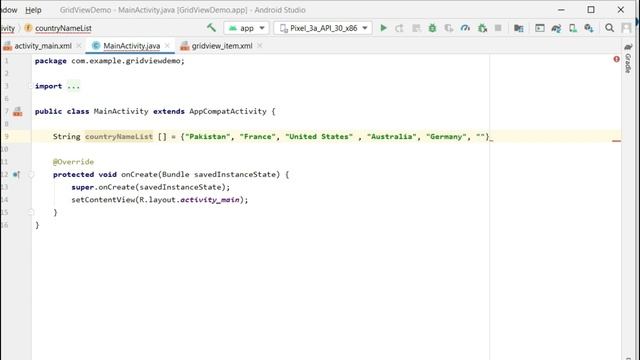Click countryNameList breadcrumb in navigation bar
The image size is (640, 360).
pos(63,28)
